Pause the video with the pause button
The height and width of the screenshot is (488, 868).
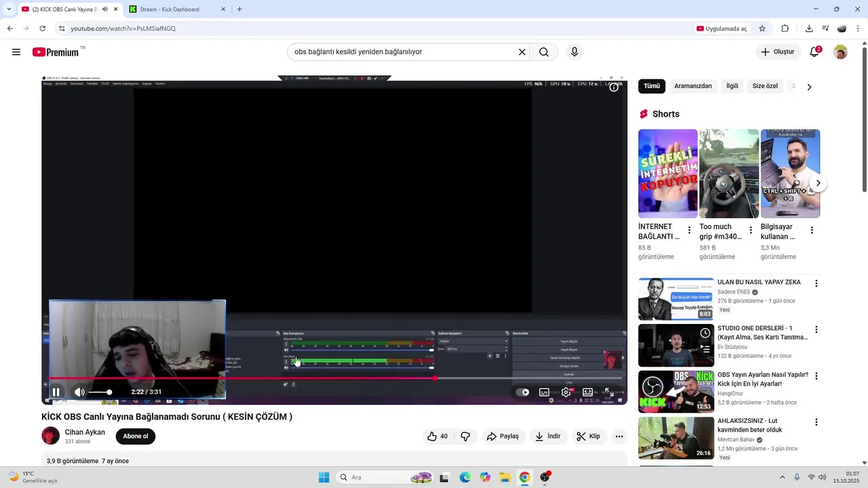coord(56,392)
